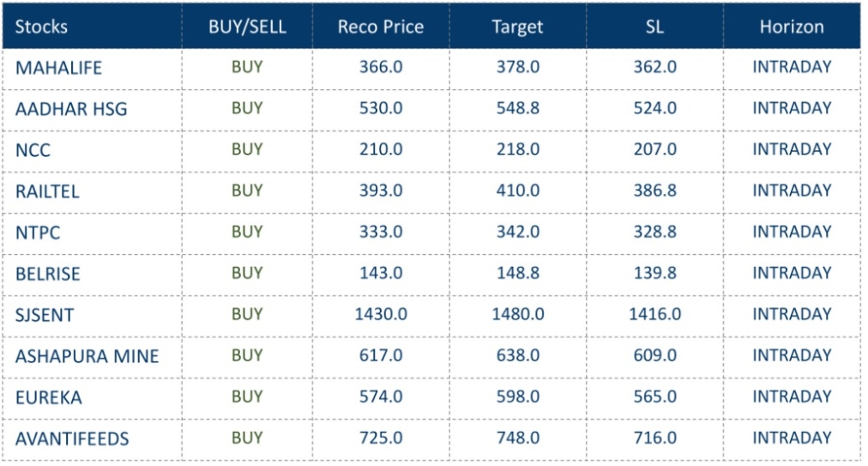Click SJSENT target price 1480.0
868x466 pixels.
click(517, 314)
